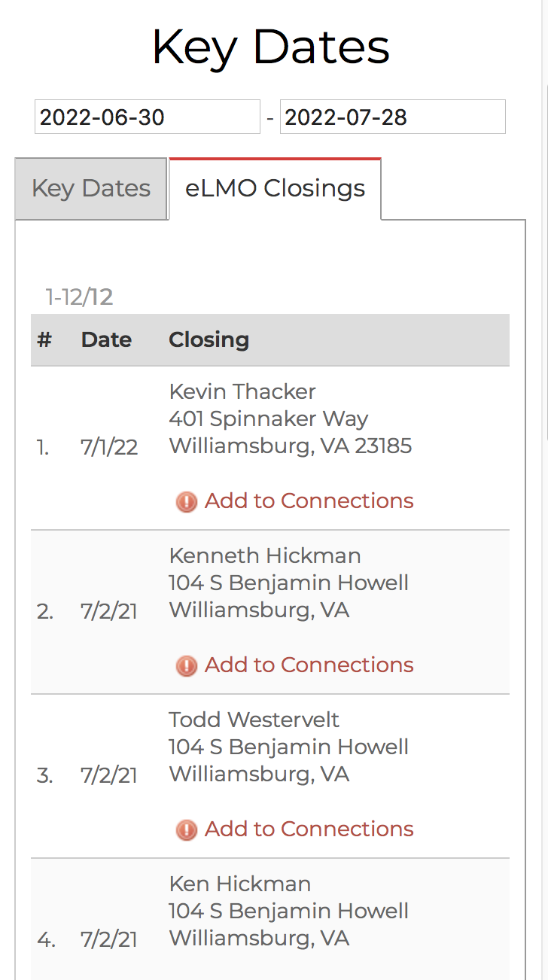The height and width of the screenshot is (980, 548).
Task: Click the 7/1/22 closing date
Action: click(x=109, y=448)
